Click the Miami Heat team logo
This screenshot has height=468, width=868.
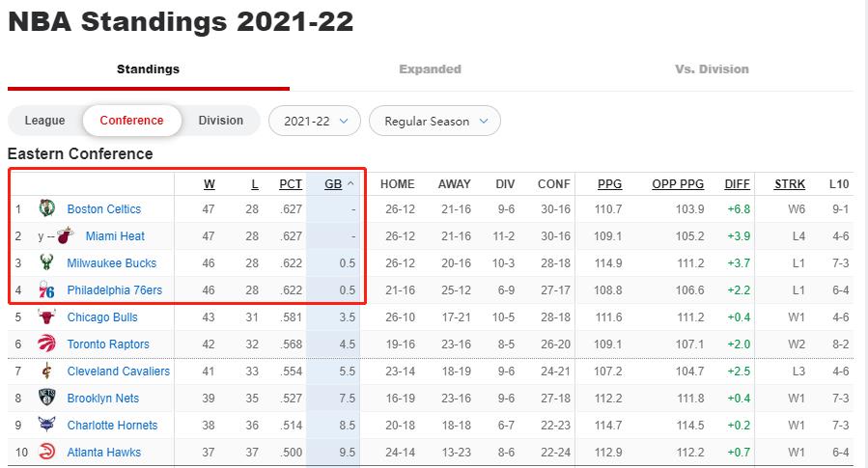(66, 235)
